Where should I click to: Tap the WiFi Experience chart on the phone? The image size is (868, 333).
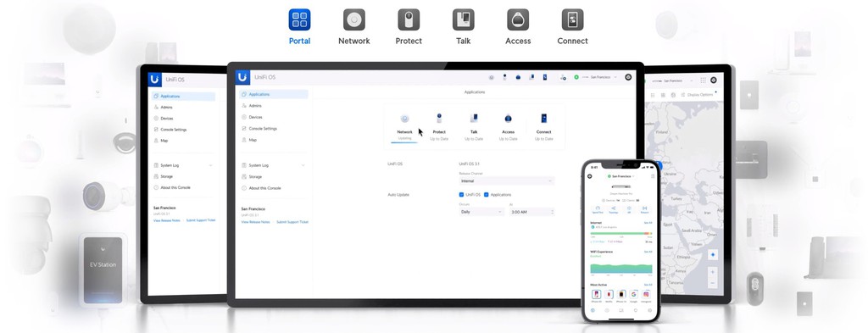coord(621,269)
